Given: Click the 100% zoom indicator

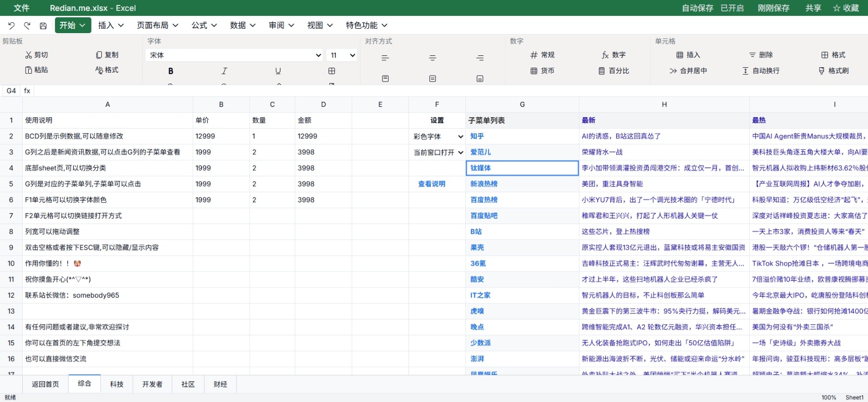Looking at the screenshot, I should coord(829,398).
